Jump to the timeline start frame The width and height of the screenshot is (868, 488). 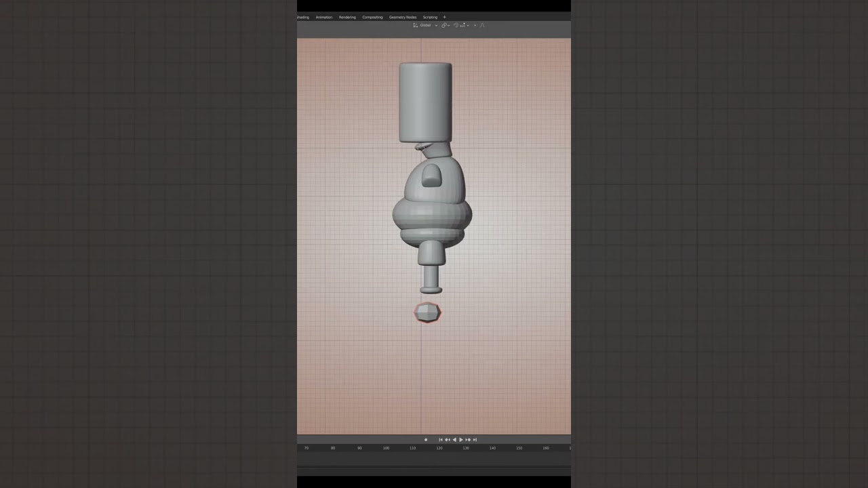click(441, 440)
